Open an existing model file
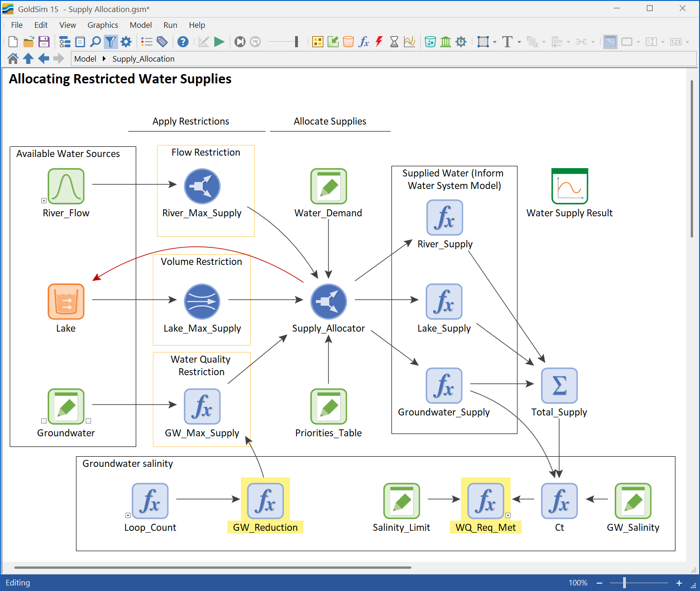This screenshot has height=591, width=700. pos(28,42)
